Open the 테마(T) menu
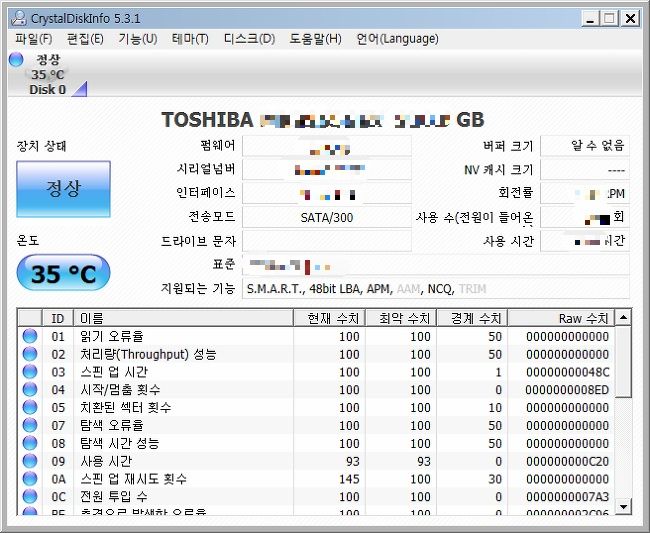This screenshot has width=650, height=533. 190,39
